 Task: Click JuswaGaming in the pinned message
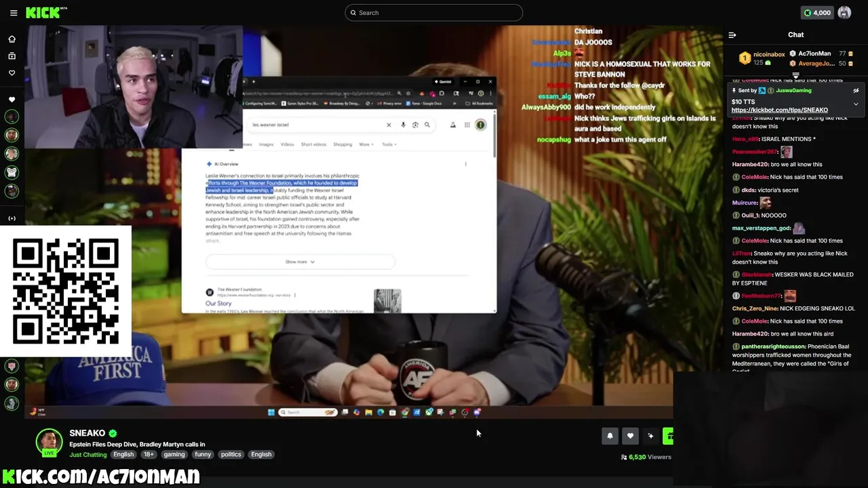(793, 90)
